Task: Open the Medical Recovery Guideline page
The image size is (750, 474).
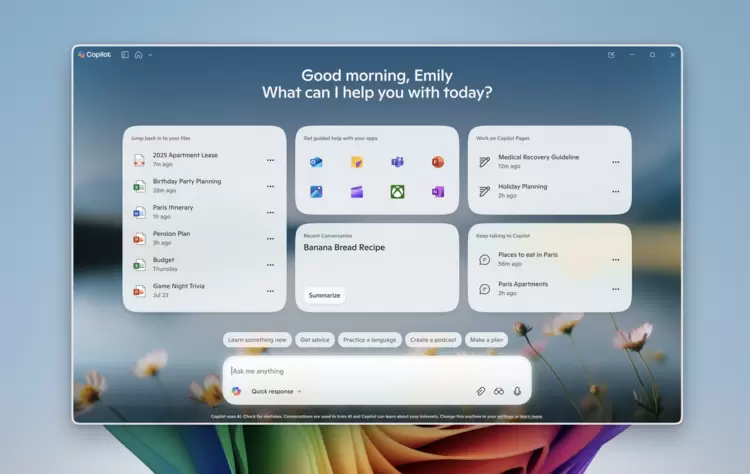Action: click(x=538, y=157)
